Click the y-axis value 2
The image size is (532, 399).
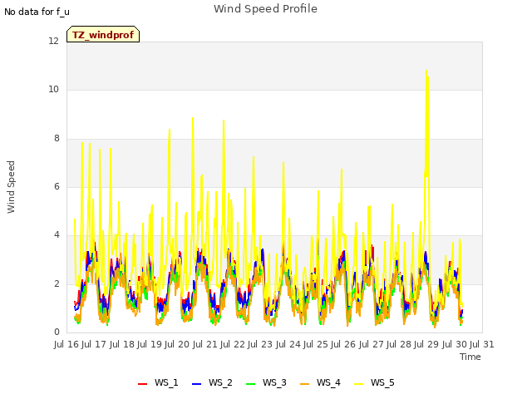[x=57, y=283]
